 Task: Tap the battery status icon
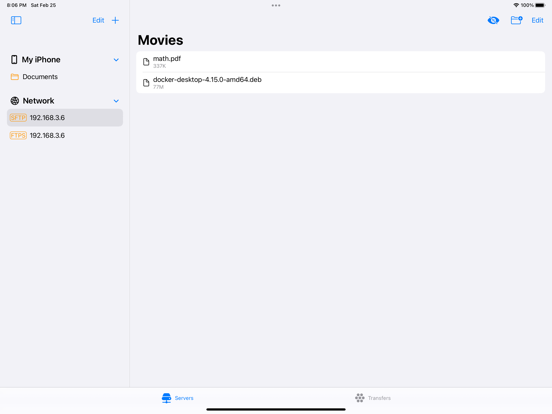click(540, 5)
